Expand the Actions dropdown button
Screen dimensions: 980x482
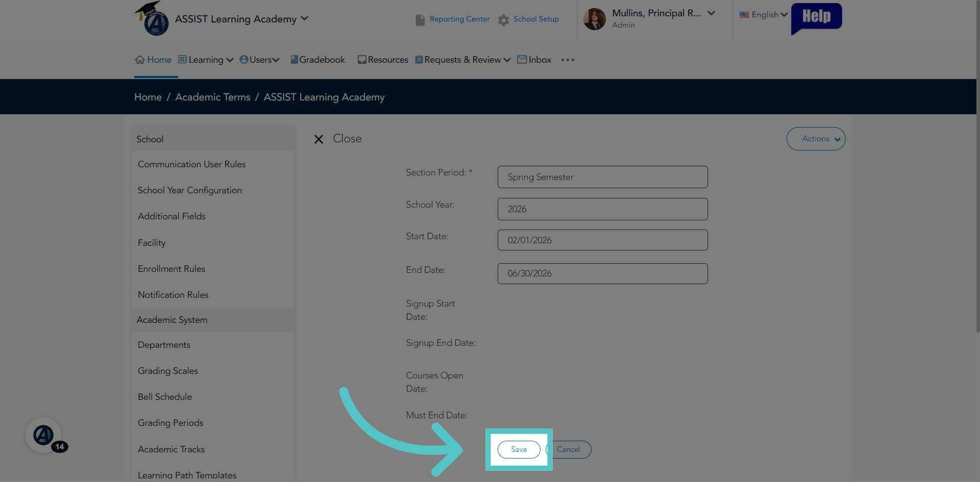click(816, 139)
